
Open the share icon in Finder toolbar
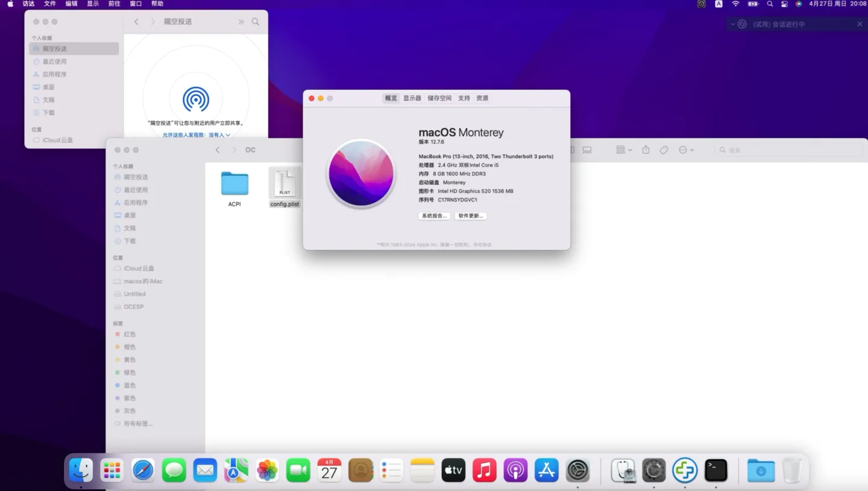[646, 150]
